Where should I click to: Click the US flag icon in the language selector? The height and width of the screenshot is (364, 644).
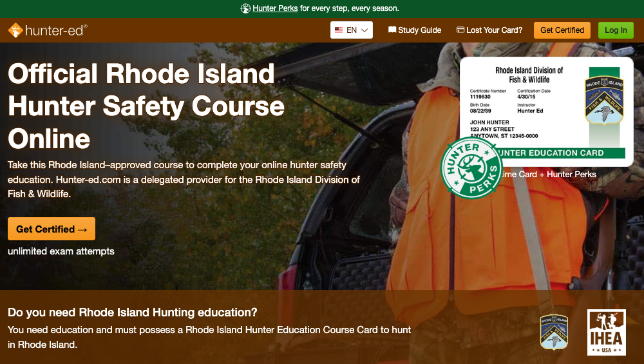[x=339, y=30]
